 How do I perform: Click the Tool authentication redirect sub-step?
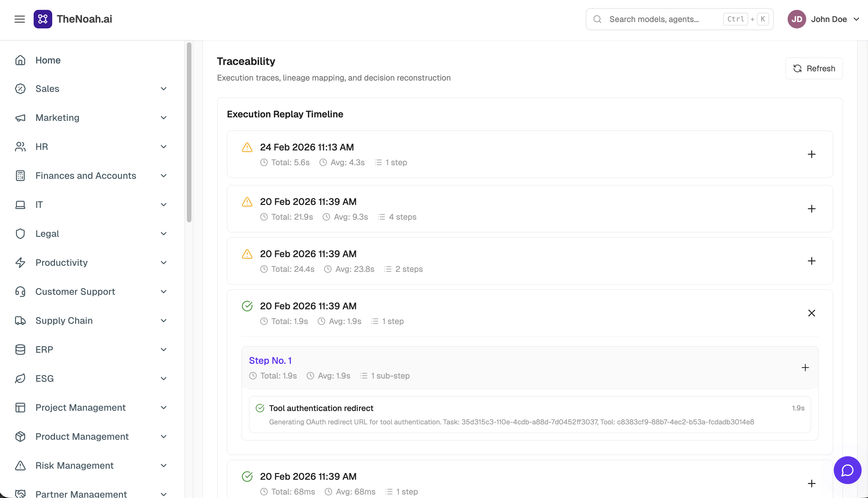coord(530,415)
